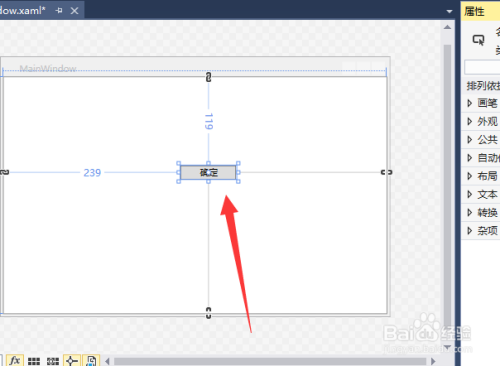This screenshot has height=366, width=500.
Task: Click the left margin anchor chain icon
Action: pyautogui.click(x=4, y=172)
